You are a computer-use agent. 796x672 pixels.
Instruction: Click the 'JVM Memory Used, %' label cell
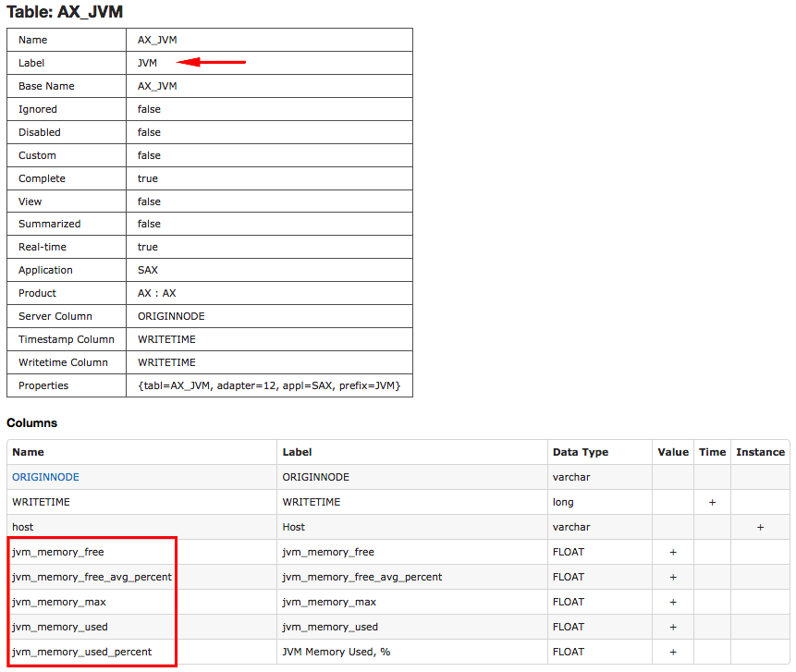tap(336, 652)
